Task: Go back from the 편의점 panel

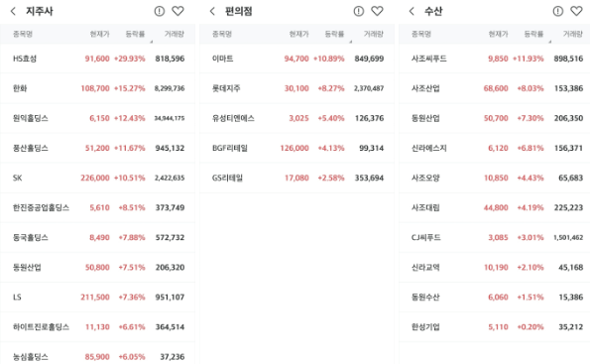Action: (x=212, y=11)
